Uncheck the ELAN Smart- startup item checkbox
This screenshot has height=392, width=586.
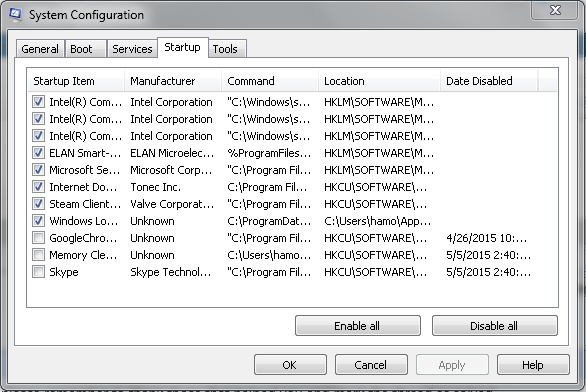38,152
